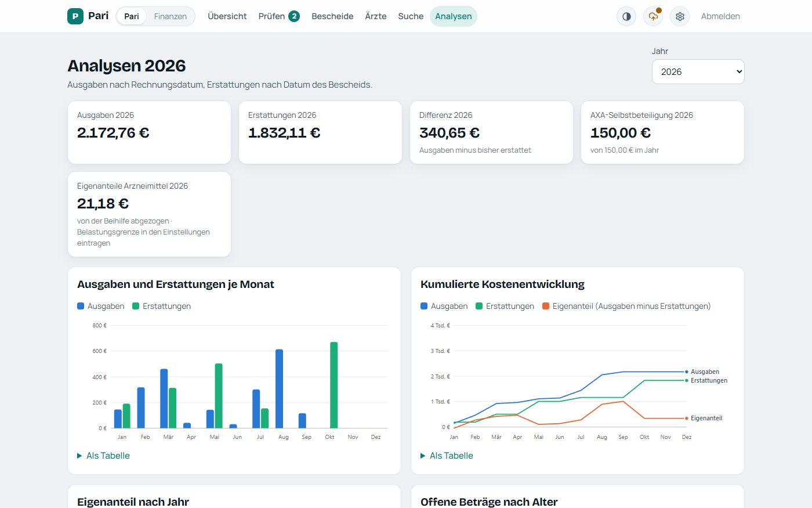Switch to the Finanzen segment
Viewport: 812px width, 508px height.
pos(171,16)
